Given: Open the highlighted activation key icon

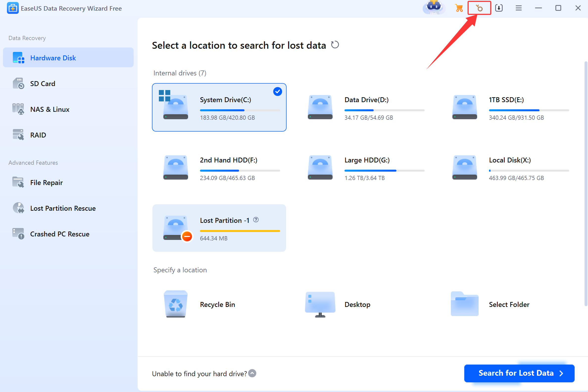Looking at the screenshot, I should (x=479, y=8).
